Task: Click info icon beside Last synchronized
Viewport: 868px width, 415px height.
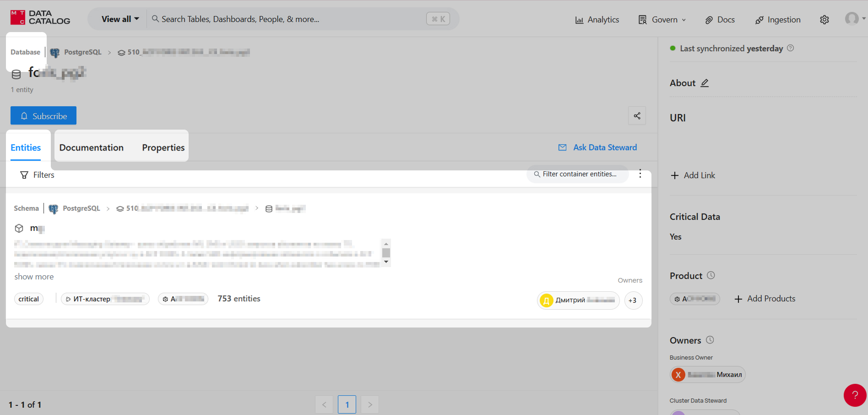Action: pos(790,48)
